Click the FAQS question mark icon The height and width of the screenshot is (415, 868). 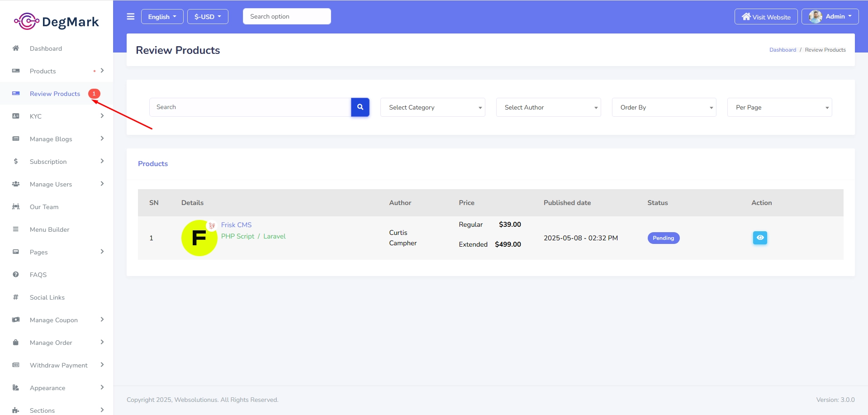[16, 274]
